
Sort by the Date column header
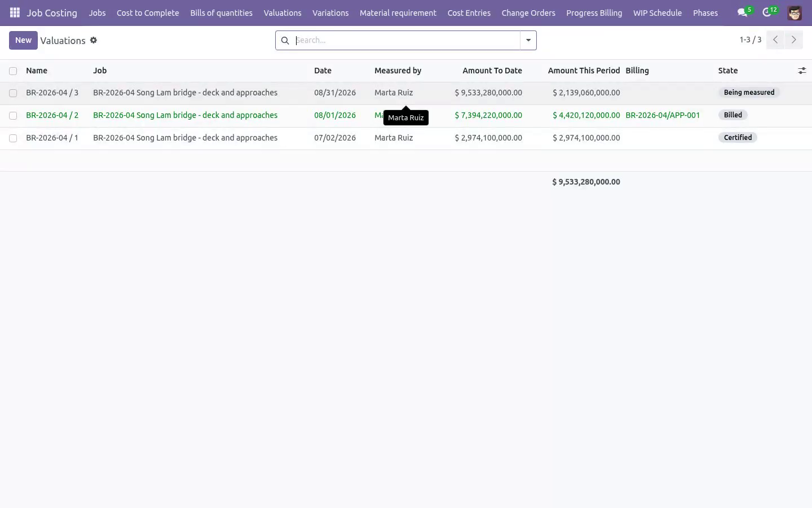tap(323, 71)
